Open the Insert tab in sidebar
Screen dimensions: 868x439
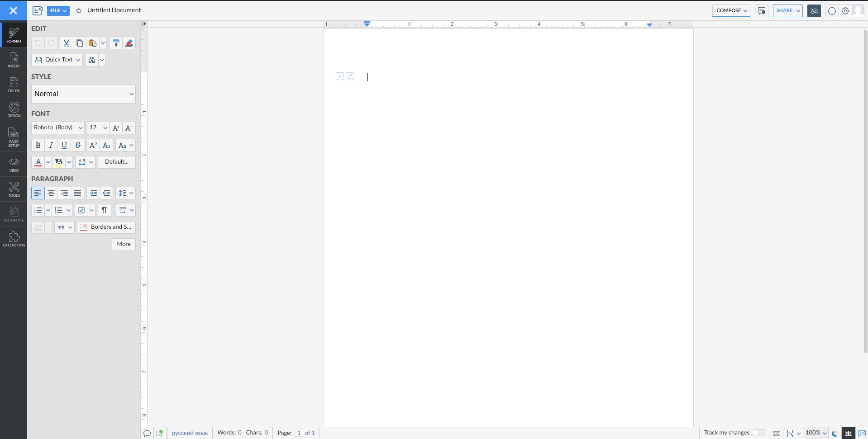click(14, 60)
